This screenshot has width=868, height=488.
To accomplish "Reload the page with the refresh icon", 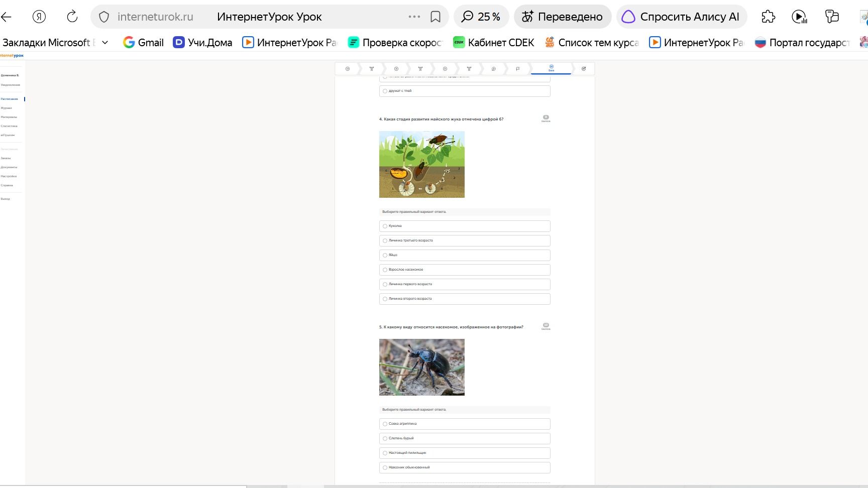I will tap(72, 17).
